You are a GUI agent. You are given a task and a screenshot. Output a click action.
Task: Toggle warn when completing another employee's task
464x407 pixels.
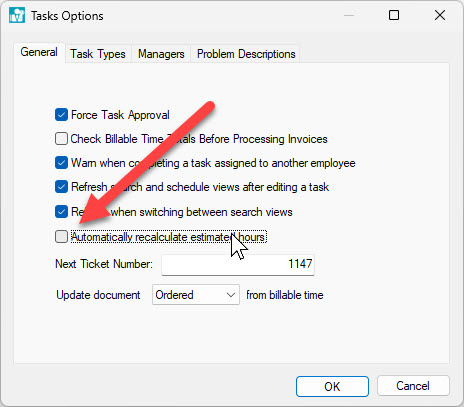(x=61, y=163)
